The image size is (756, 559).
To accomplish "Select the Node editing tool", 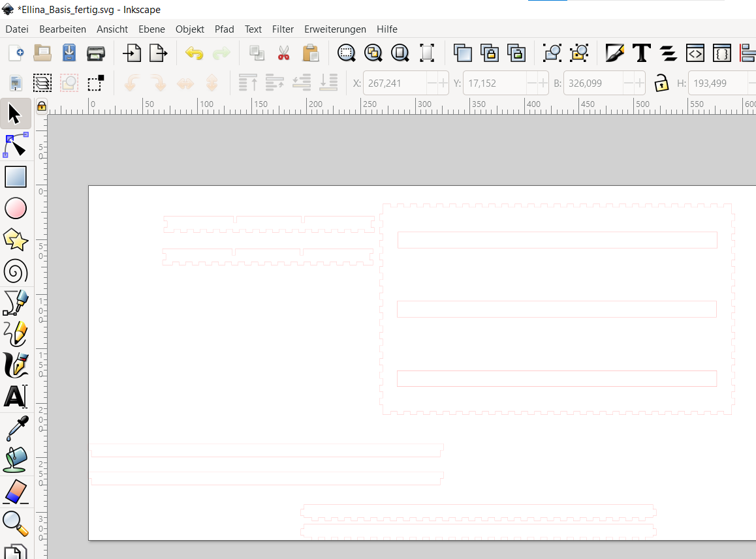I will pyautogui.click(x=15, y=145).
